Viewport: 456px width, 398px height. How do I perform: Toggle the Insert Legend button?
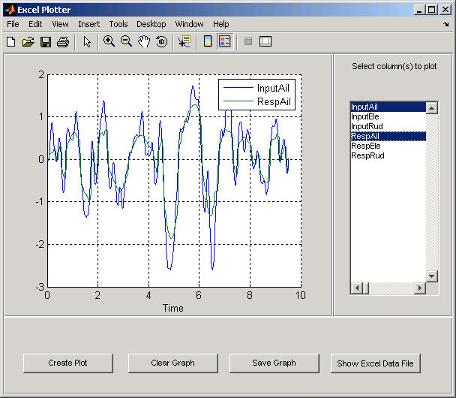click(225, 42)
